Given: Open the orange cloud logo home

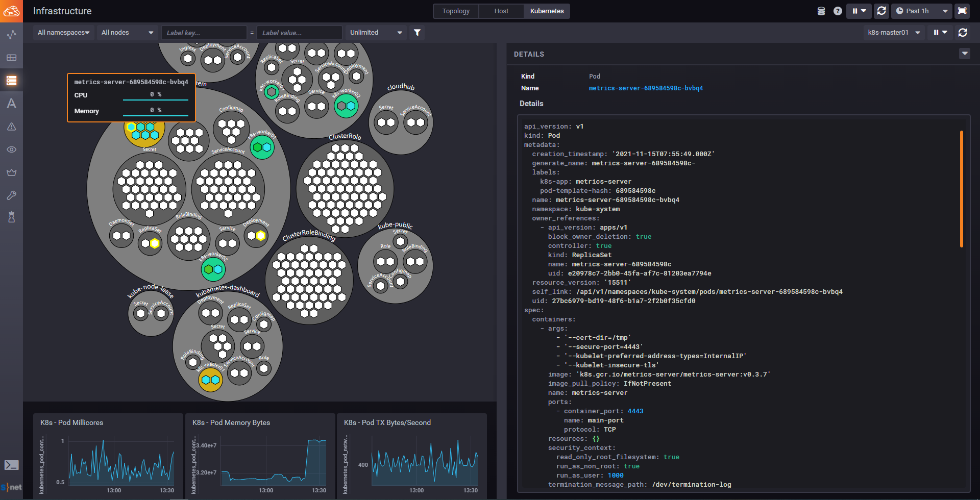Looking at the screenshot, I should (x=11, y=11).
